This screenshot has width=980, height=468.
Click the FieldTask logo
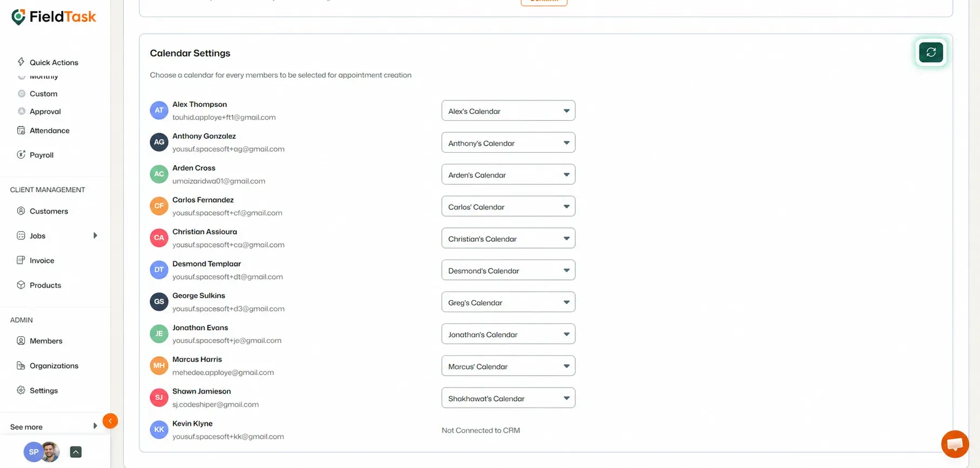tap(53, 17)
